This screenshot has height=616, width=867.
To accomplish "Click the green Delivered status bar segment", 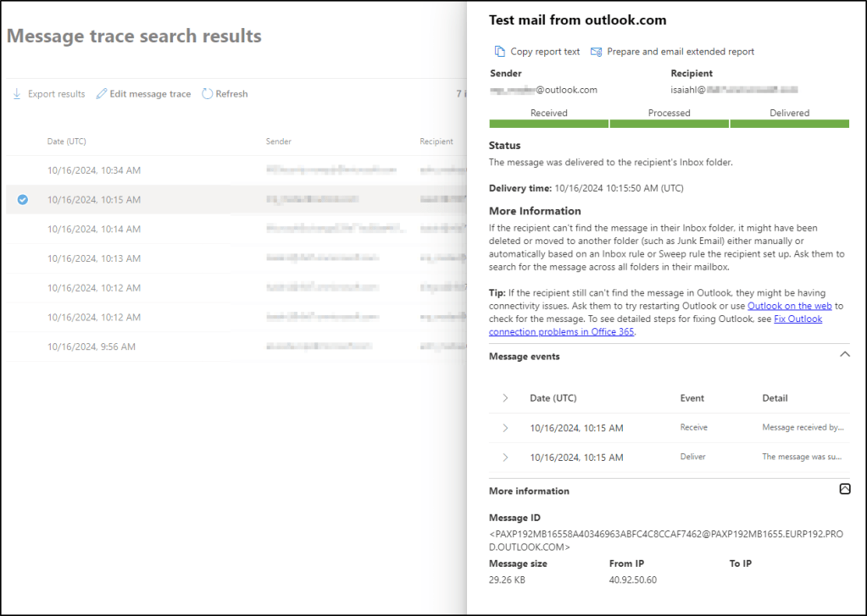I will (x=789, y=124).
